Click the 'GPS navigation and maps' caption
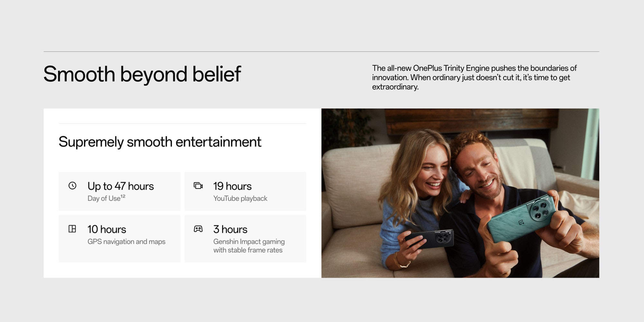 127,241
